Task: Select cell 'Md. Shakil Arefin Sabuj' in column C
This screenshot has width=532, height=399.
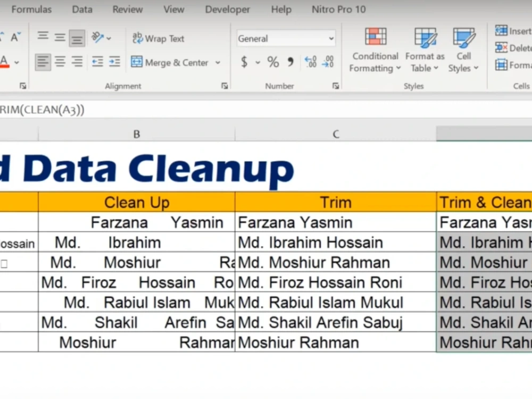Action: pos(336,322)
